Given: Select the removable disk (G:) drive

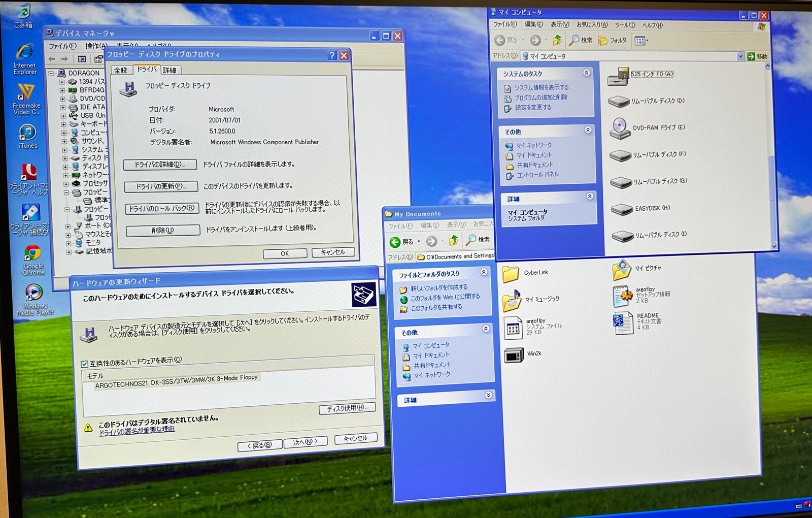Looking at the screenshot, I should 649,181.
